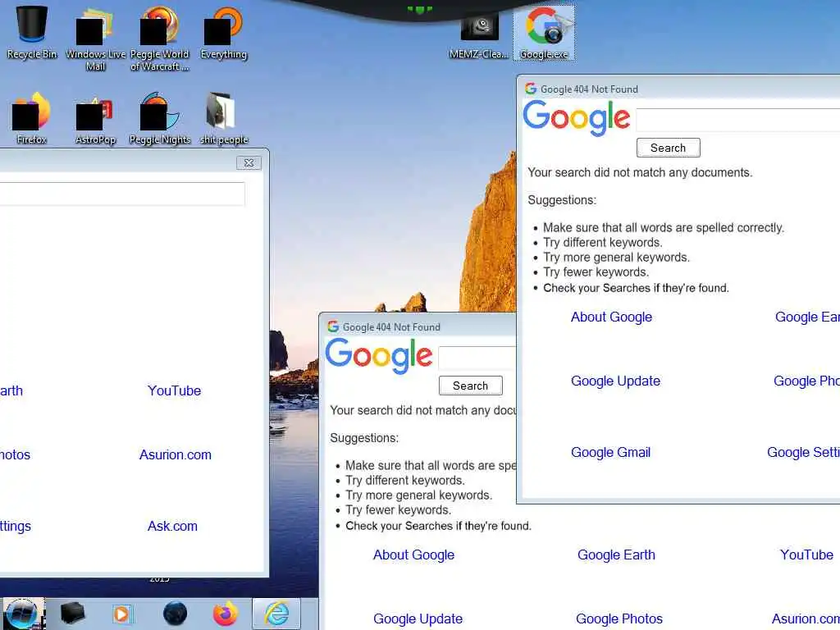Click Google favicon in lower window title

pos(333,326)
